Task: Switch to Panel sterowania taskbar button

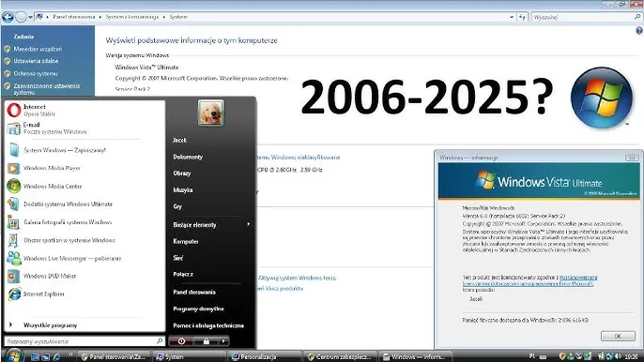Action: click(114, 357)
